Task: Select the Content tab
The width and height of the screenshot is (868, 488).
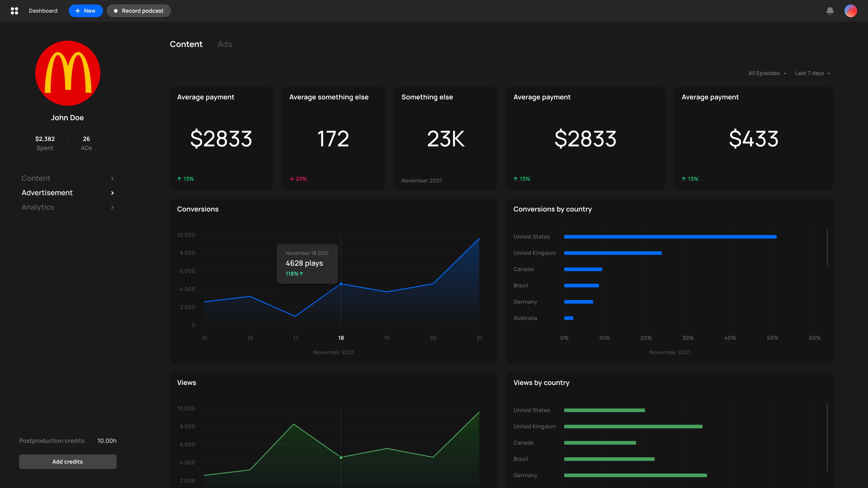Action: click(186, 44)
